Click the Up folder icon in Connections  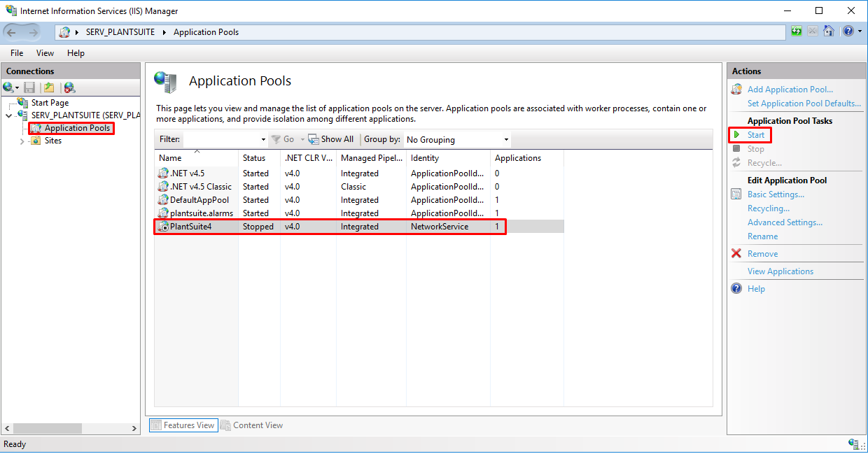(49, 87)
